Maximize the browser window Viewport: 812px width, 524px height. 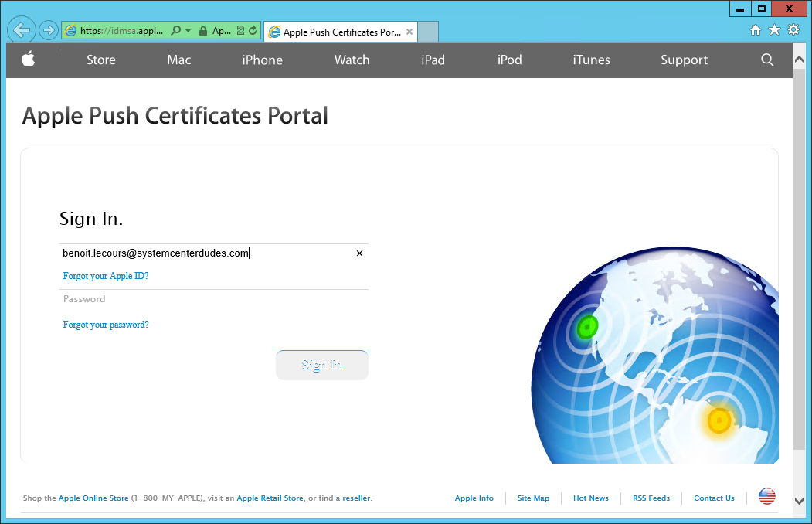point(761,9)
